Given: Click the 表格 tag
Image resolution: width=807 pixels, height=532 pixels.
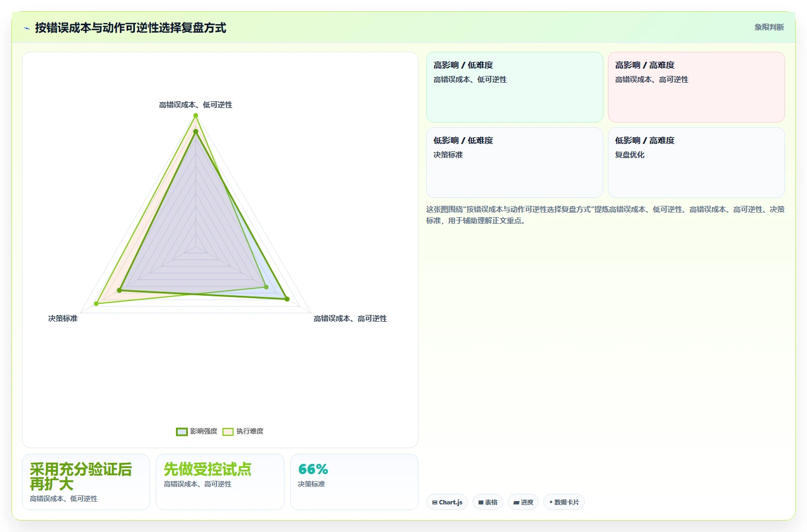Looking at the screenshot, I should click(x=488, y=502).
